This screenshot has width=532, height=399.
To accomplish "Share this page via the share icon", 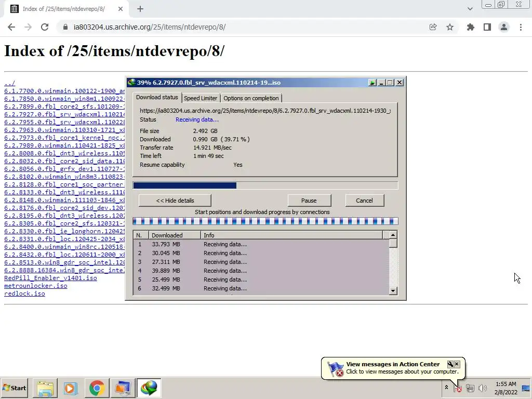I will pyautogui.click(x=433, y=27).
